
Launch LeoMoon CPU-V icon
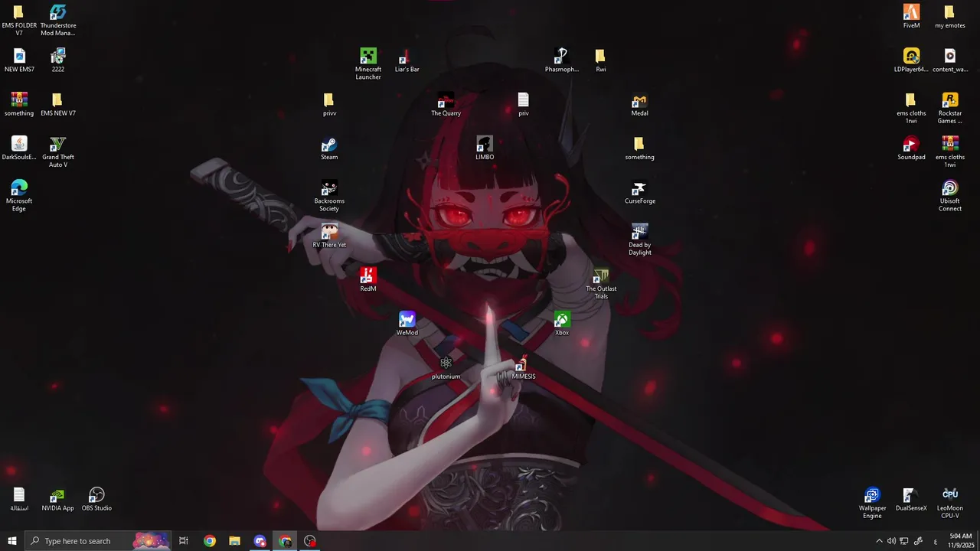949,495
